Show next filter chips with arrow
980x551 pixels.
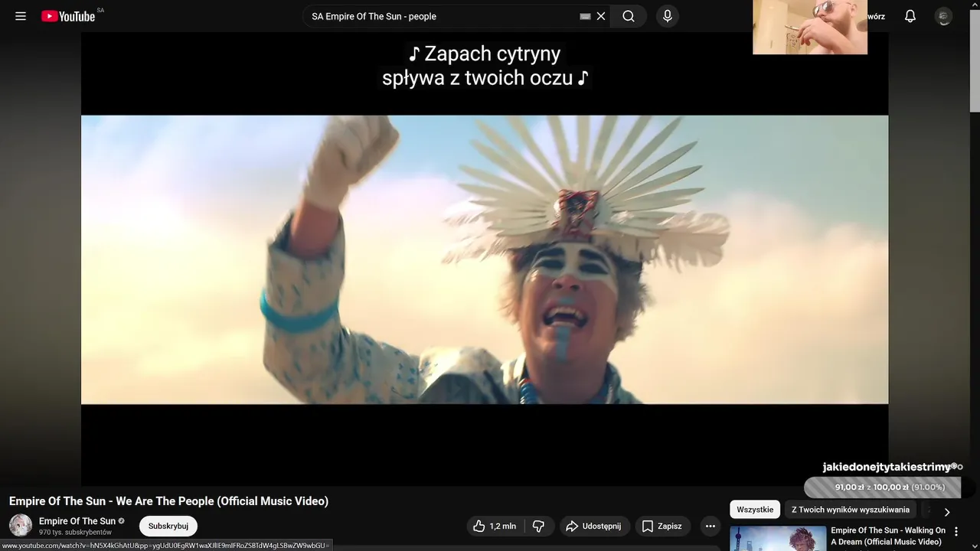pos(947,512)
